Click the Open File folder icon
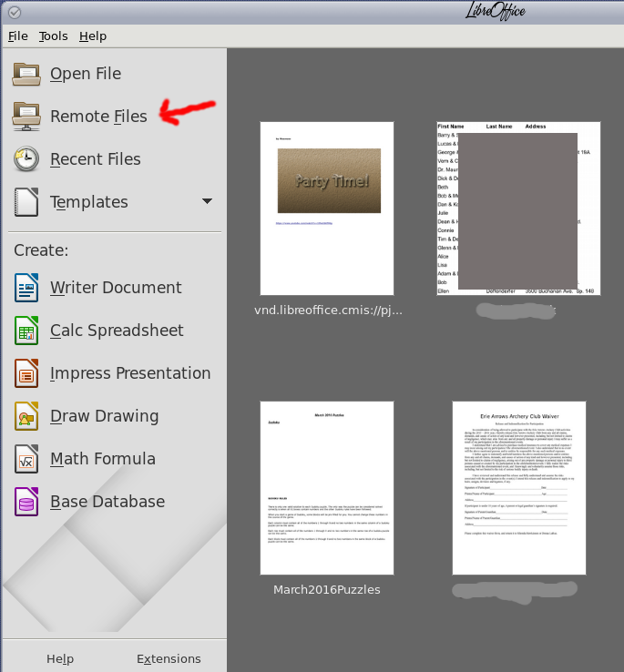This screenshot has width=624, height=672. pyautogui.click(x=26, y=74)
